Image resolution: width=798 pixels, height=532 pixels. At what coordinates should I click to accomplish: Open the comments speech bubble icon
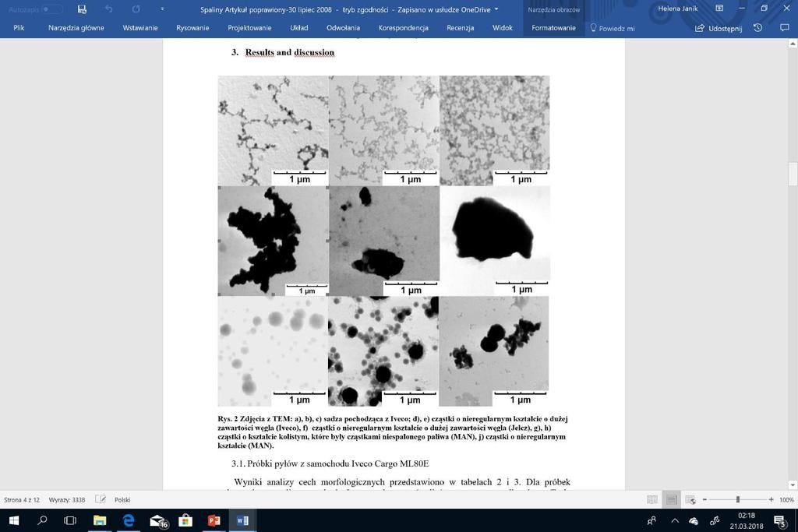click(x=784, y=28)
